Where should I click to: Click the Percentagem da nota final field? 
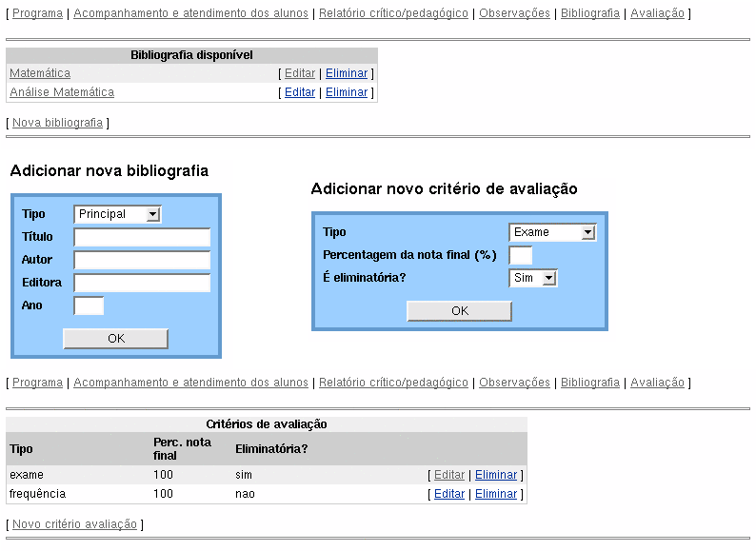(521, 255)
